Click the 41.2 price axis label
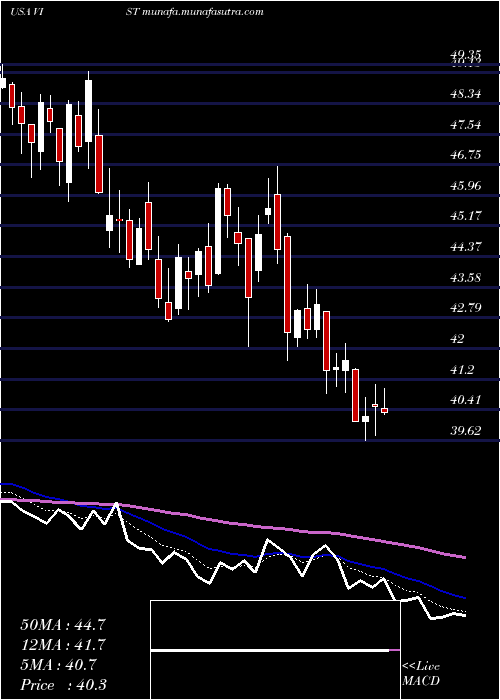Viewport: 500px width, 700px height. [463, 369]
